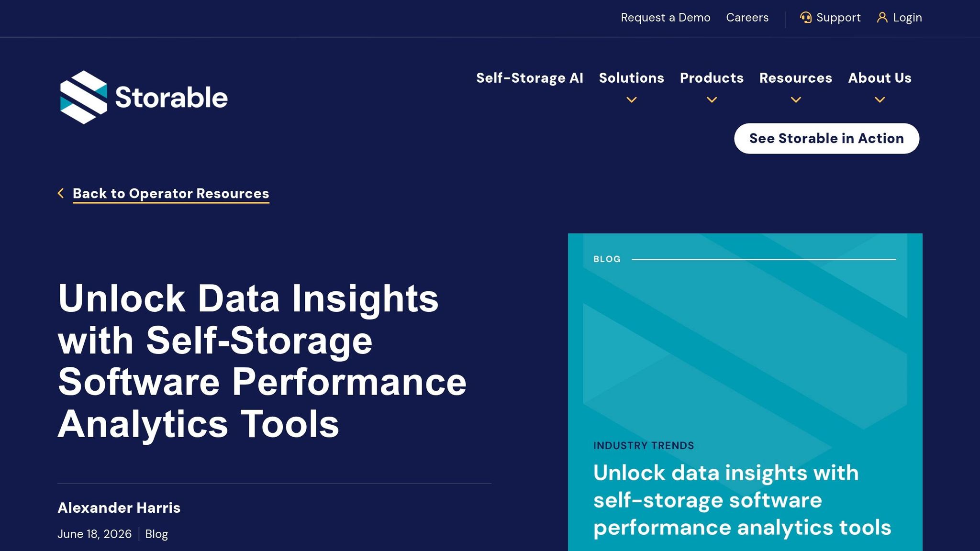The height and width of the screenshot is (551, 980).
Task: Follow Back to Operator Resources link
Action: pos(171,193)
